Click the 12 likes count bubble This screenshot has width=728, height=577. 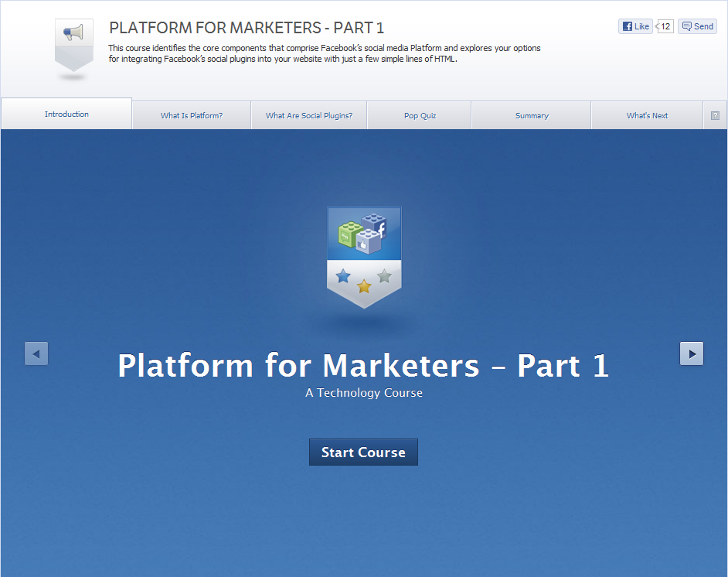click(x=665, y=26)
